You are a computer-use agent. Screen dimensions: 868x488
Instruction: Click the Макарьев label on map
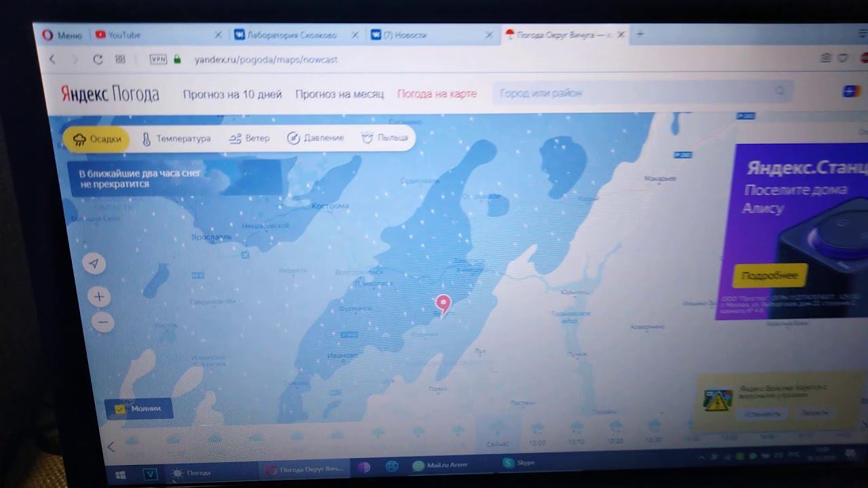point(660,179)
